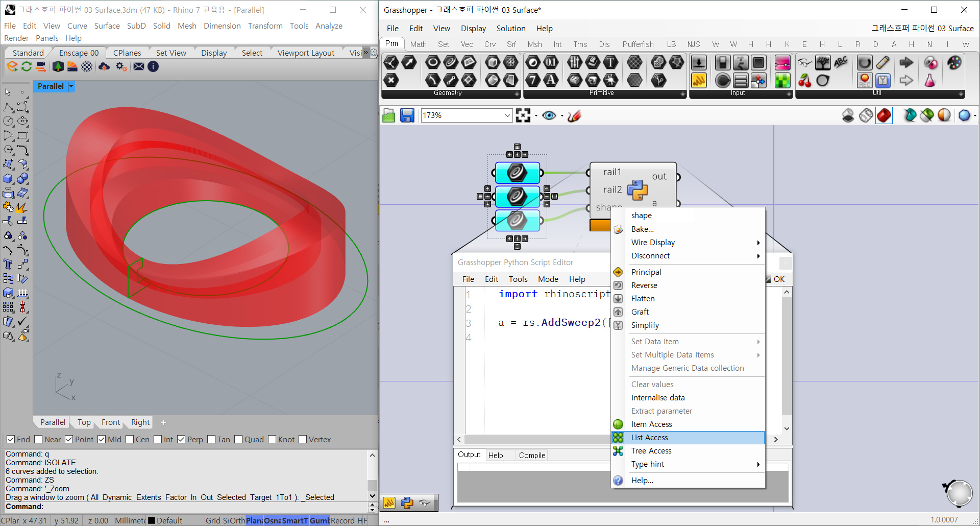
Task: Toggle End object snap
Action: [x=11, y=439]
